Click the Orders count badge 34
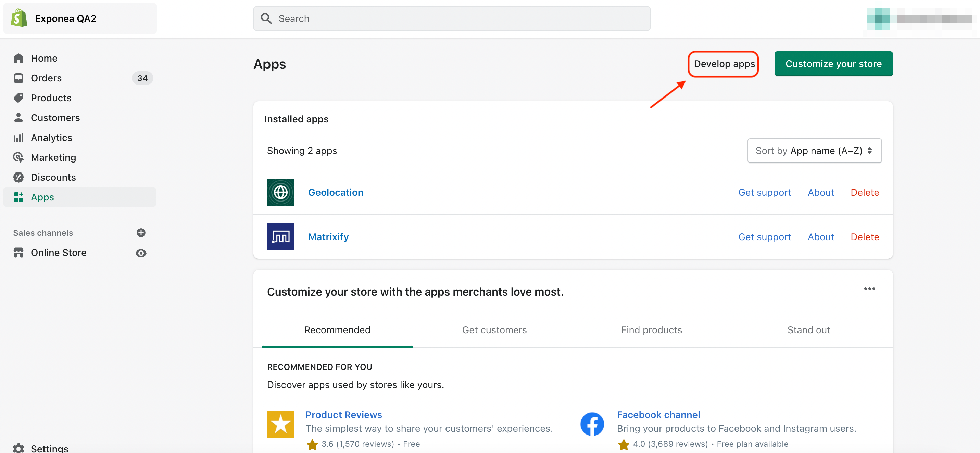Image resolution: width=980 pixels, height=453 pixels. point(142,78)
